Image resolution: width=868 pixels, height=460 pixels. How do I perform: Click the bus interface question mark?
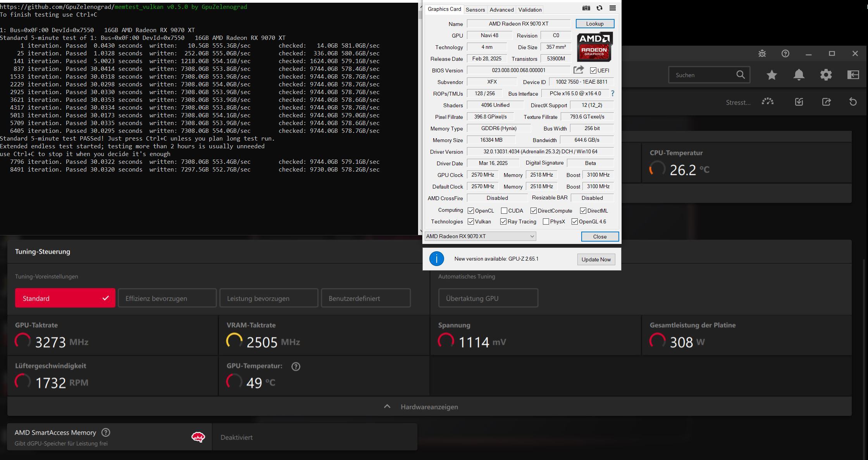pos(613,93)
